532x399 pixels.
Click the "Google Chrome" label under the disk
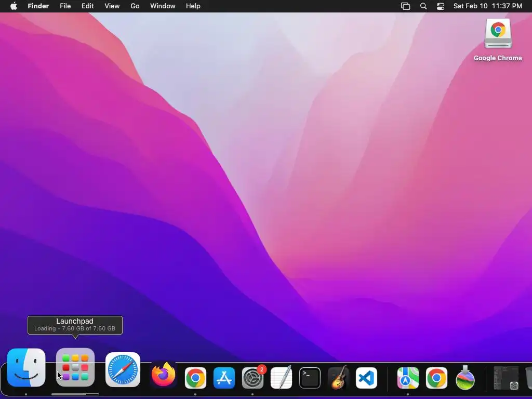point(498,58)
